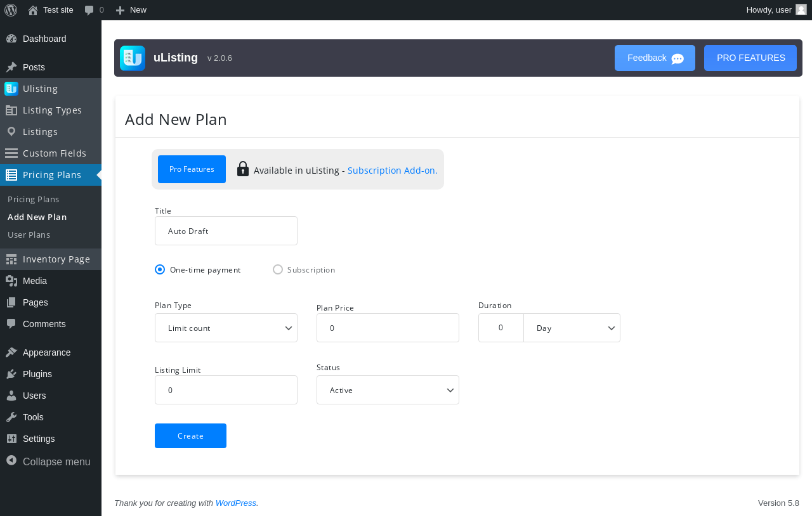Click the Ulisting sidebar logo icon

tap(11, 89)
